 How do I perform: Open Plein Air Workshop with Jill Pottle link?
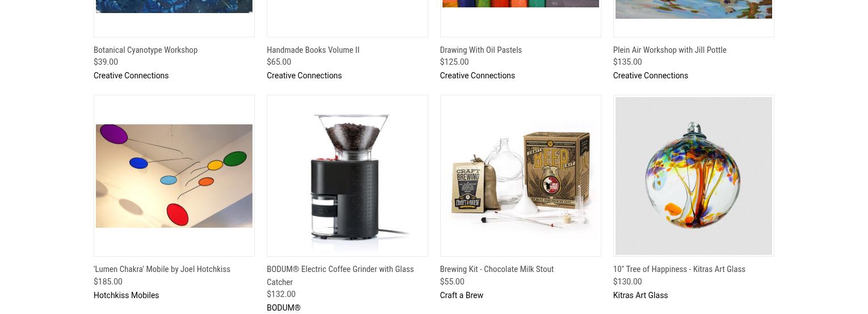tap(669, 50)
